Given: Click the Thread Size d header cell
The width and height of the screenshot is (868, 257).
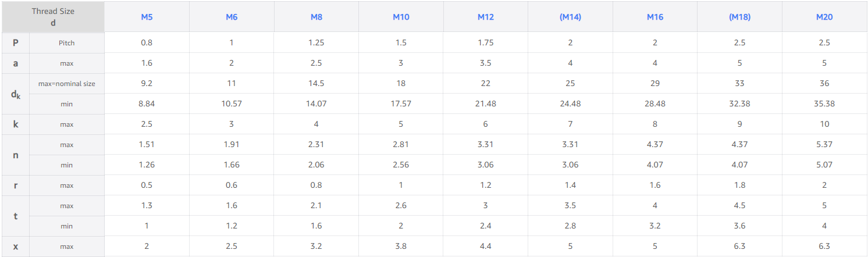Looking at the screenshot, I should (x=53, y=17).
